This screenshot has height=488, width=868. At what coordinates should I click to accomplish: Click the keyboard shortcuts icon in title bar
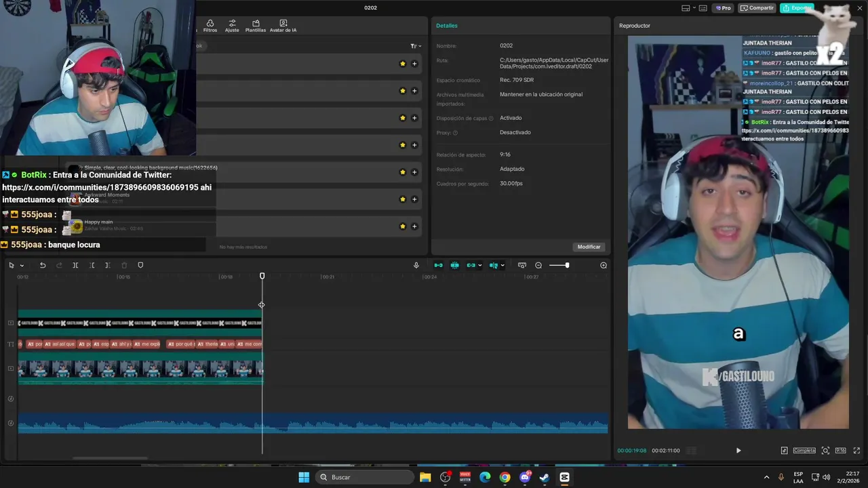(x=703, y=8)
